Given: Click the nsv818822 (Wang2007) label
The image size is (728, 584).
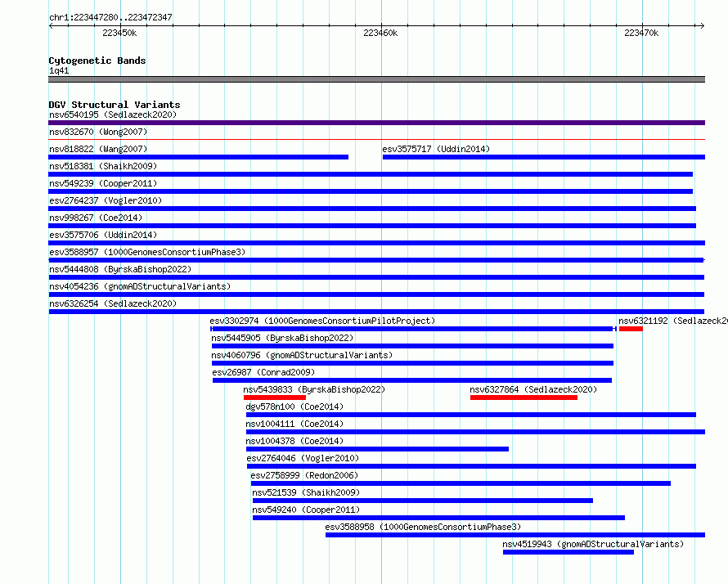Looking at the screenshot, I should 98,149.
